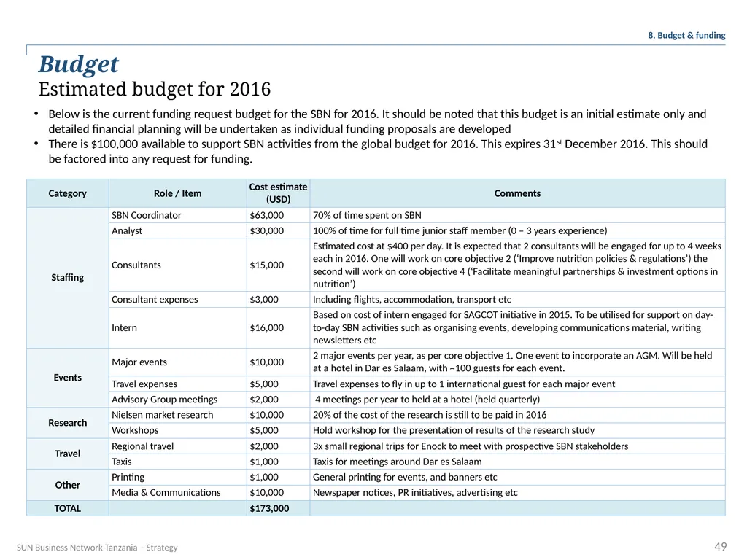747x560 pixels.
Task: Click the 'Consultant expenses' item cell
Action: [x=178, y=300]
